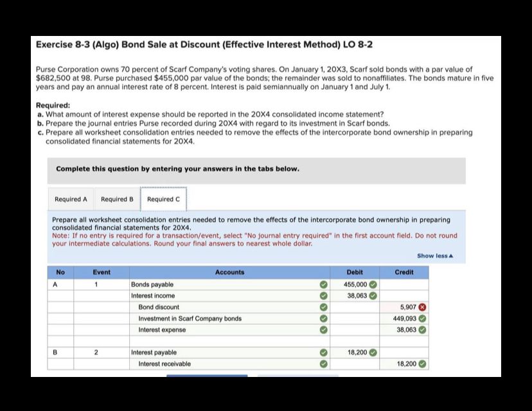
Task: Edit the Interest income 38,063 debit
Action: 355,295
